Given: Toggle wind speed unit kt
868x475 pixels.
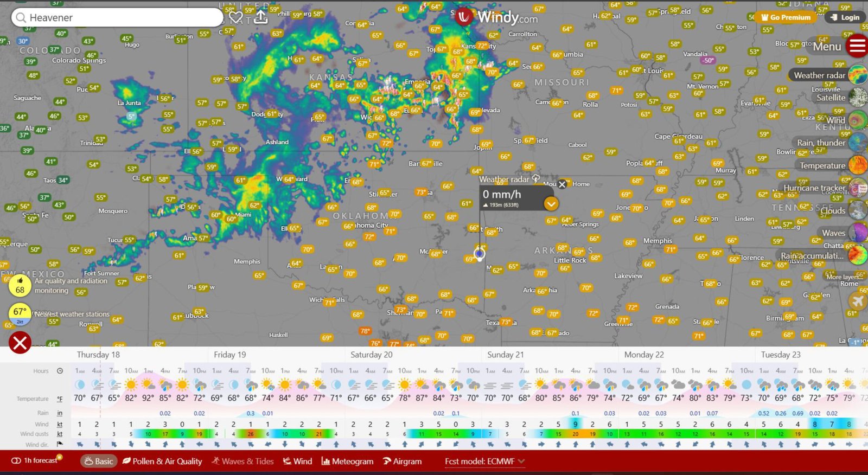Looking at the screenshot, I should point(60,425).
